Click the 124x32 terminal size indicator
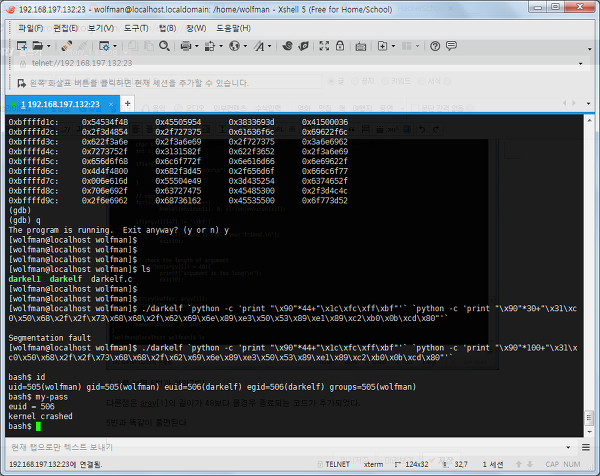600x476 pixels. [x=412, y=464]
